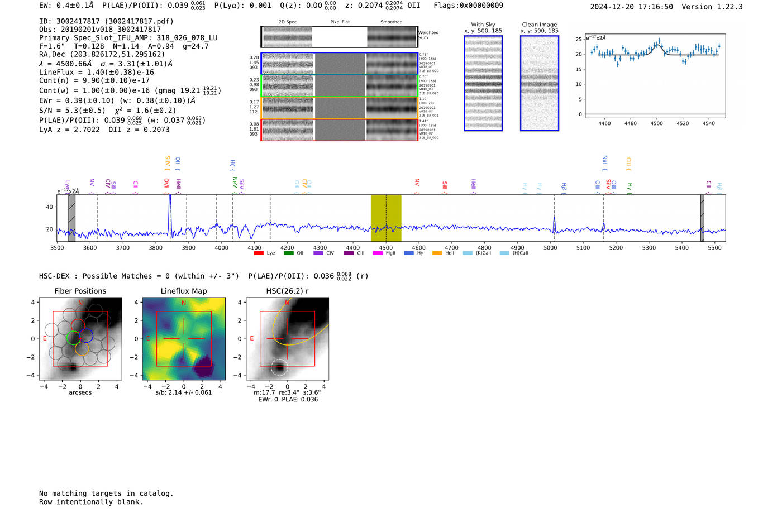The width and height of the screenshot is (782, 532).
Task: Open the Lineflux Map image
Action: tap(184, 339)
